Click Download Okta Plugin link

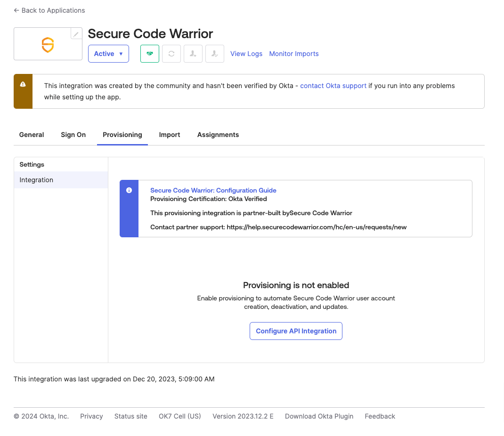point(319,416)
